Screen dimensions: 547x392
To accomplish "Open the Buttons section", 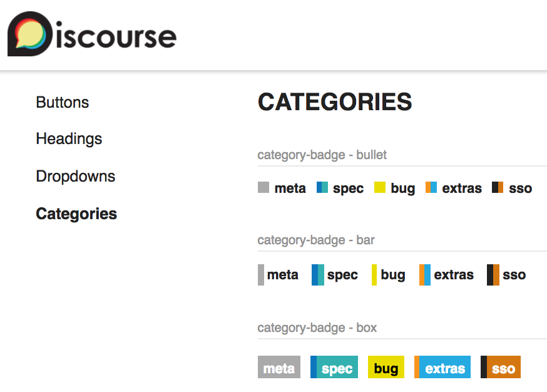I will [x=63, y=103].
